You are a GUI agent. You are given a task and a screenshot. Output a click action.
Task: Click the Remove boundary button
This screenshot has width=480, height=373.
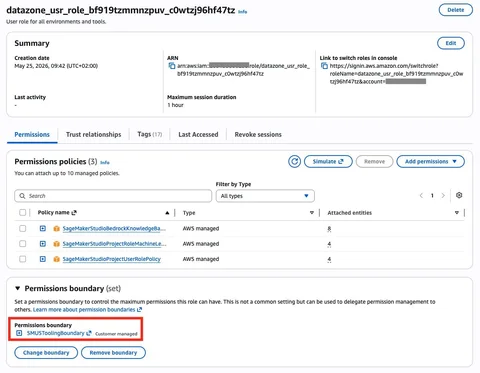[x=113, y=353]
